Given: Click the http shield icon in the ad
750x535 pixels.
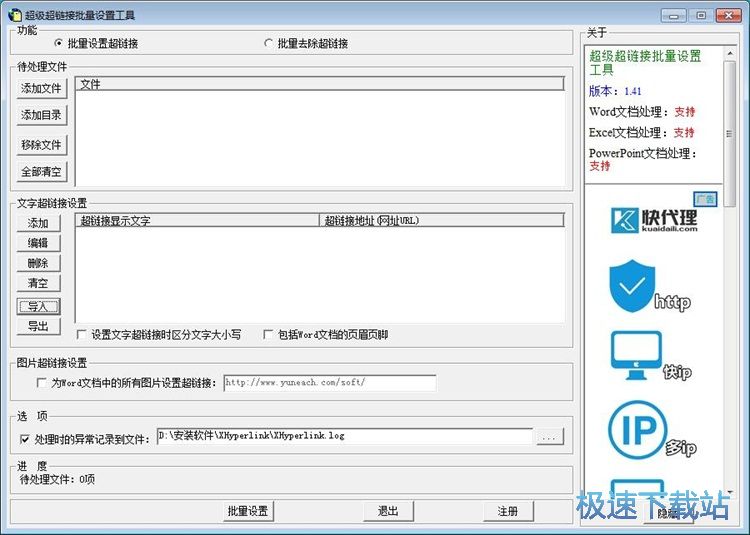Looking at the screenshot, I should click(632, 285).
